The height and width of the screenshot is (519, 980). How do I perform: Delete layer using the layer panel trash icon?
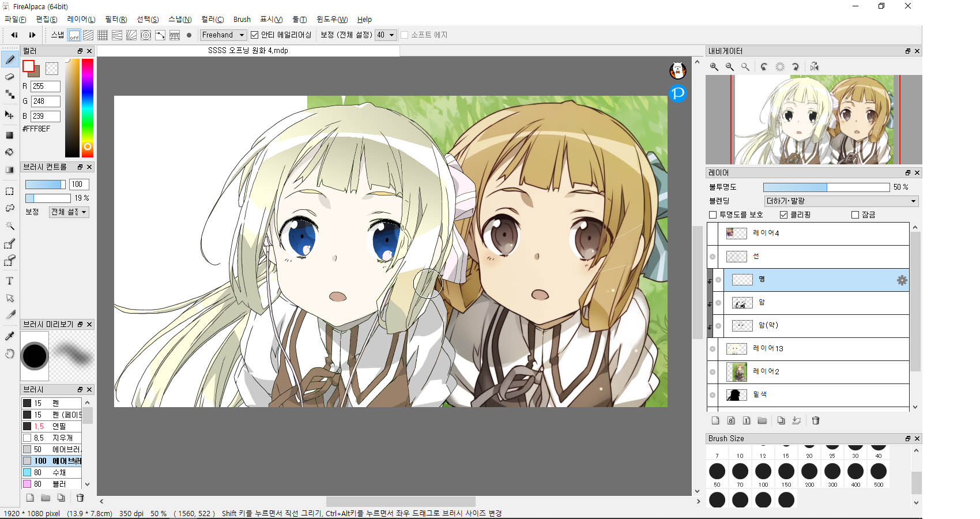click(x=815, y=420)
